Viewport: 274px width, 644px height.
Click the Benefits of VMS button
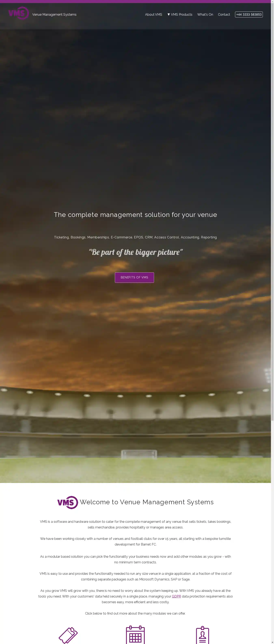(134, 277)
